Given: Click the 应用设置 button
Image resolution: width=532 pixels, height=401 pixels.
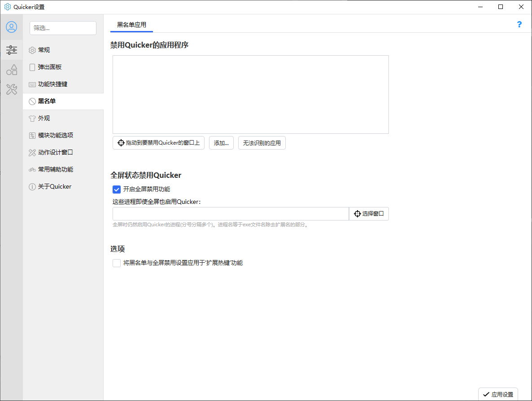Looking at the screenshot, I should point(498,394).
